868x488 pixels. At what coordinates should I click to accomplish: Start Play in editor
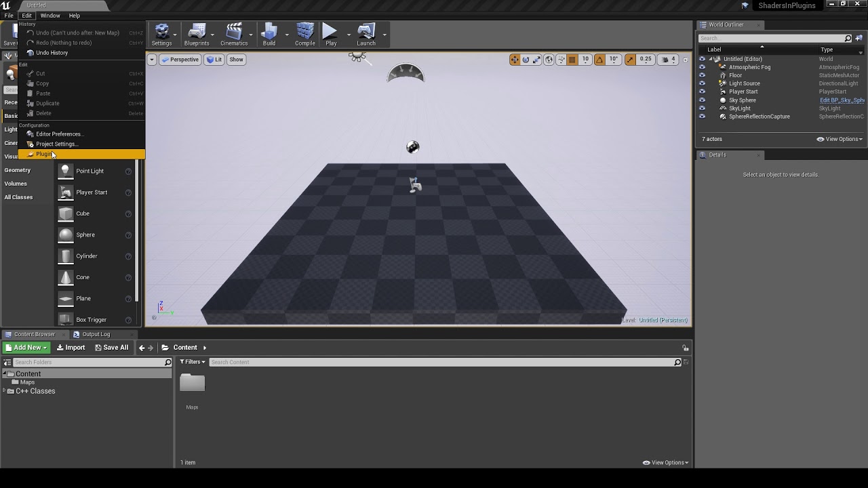[x=331, y=35]
